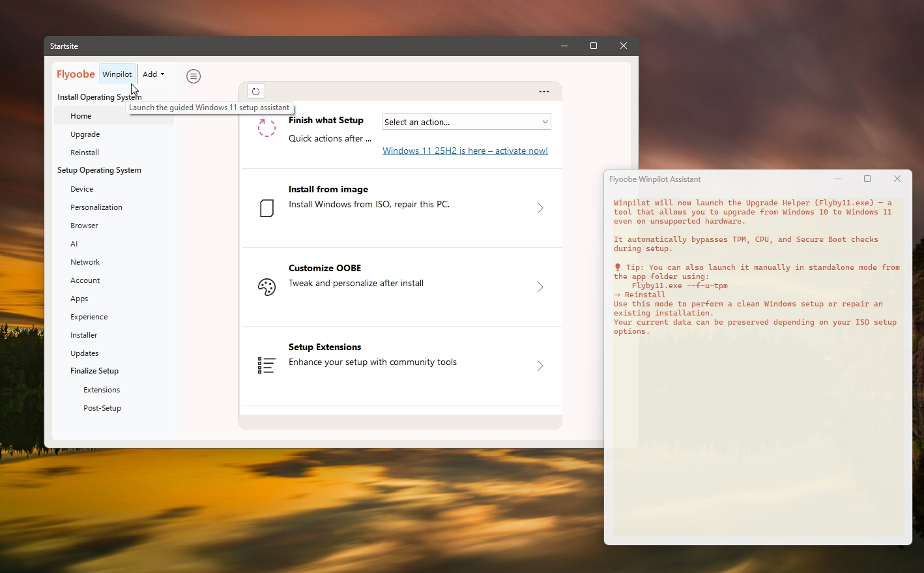
Task: Expand Install from image chevron arrow
Action: [x=540, y=208]
